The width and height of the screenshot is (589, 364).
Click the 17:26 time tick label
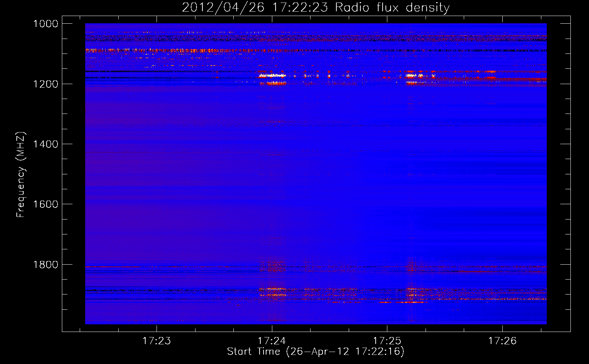click(x=502, y=341)
